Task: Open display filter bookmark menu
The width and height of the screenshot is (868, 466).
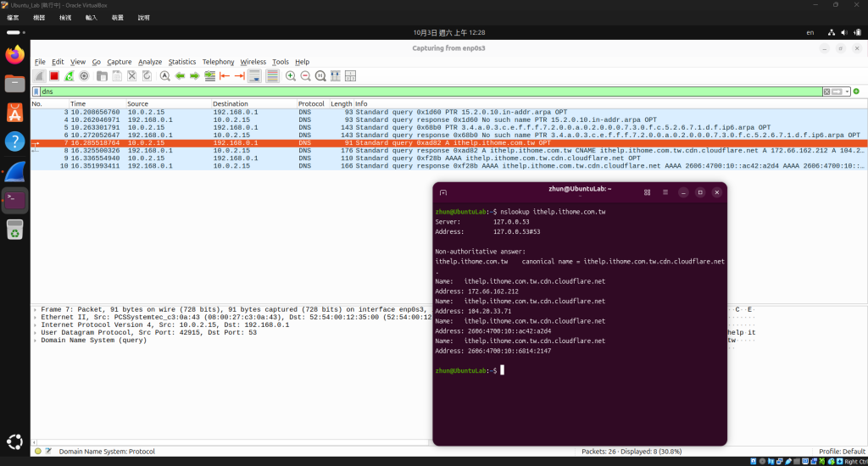Action: pos(36,92)
